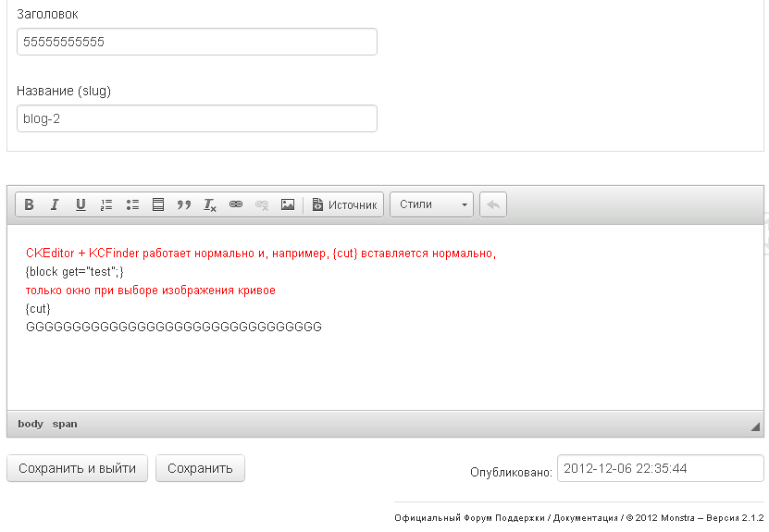Select the body element path item
The image size is (769, 532).
31,424
